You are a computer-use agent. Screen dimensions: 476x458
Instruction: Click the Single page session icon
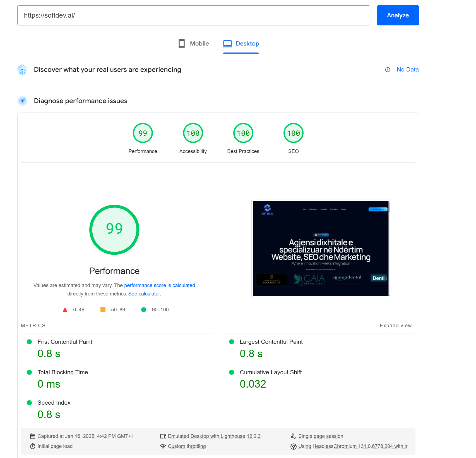293,436
